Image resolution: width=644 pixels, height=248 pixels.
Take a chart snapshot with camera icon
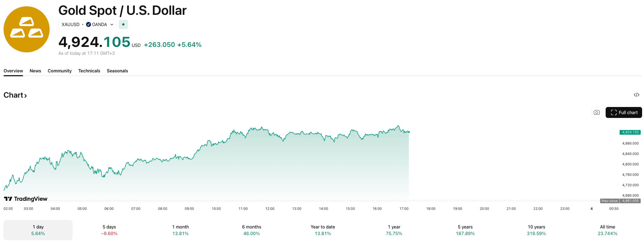(597, 112)
